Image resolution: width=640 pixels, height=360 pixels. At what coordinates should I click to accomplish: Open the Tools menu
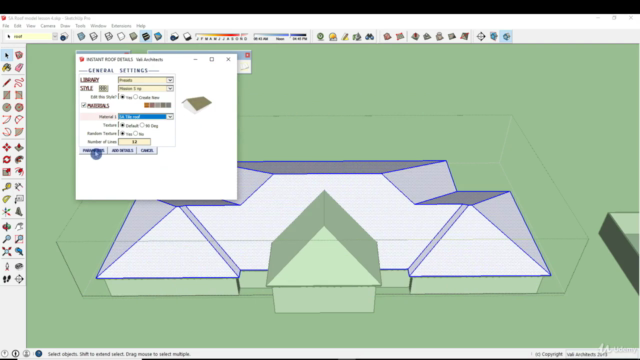click(x=80, y=26)
